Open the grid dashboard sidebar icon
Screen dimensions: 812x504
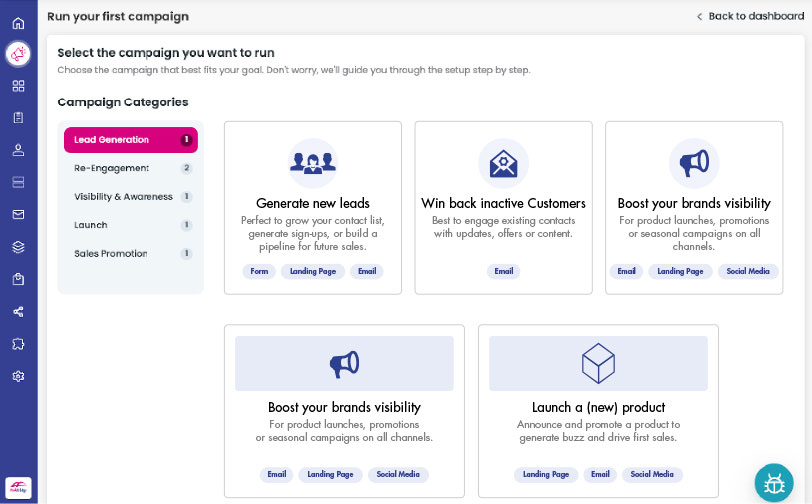coord(18,86)
